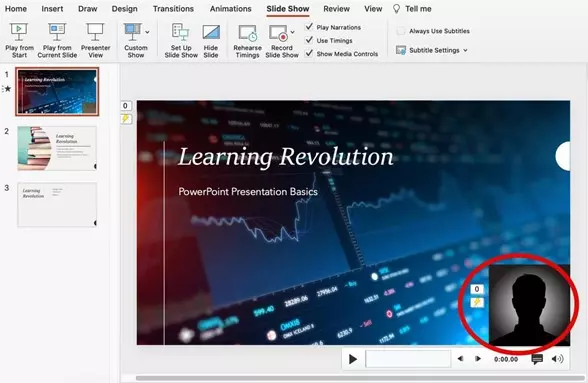Select slide 1 thumbnail
Viewport: 588px width, 383px height.
point(57,92)
